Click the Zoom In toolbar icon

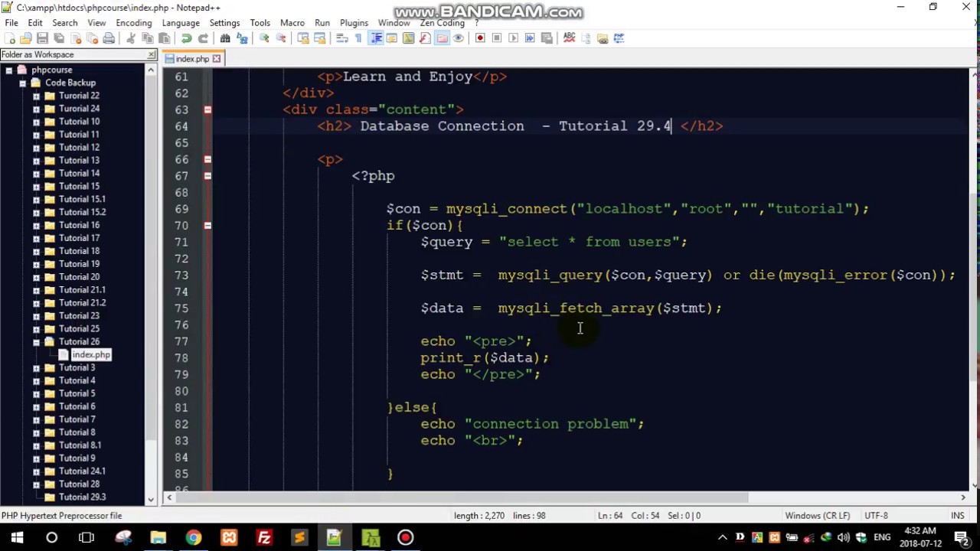point(264,38)
